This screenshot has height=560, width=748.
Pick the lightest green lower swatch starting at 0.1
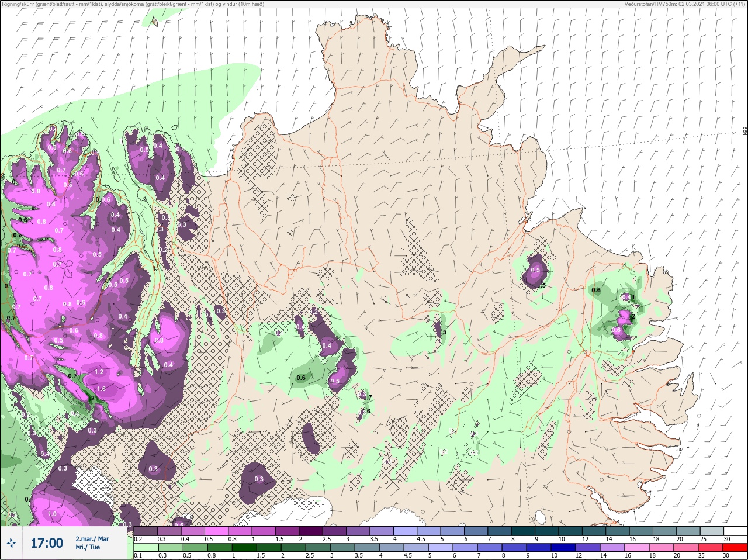(146, 548)
